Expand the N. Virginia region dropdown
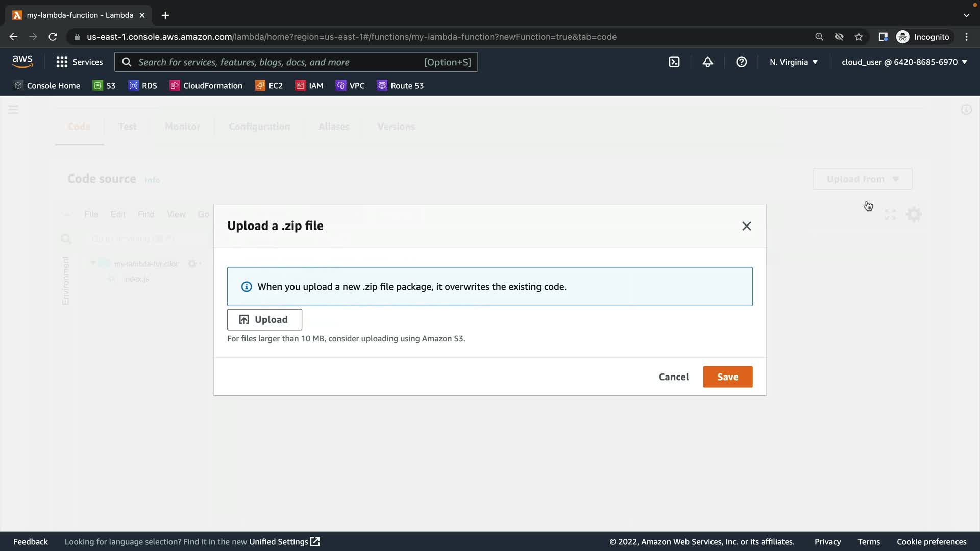 (x=793, y=62)
